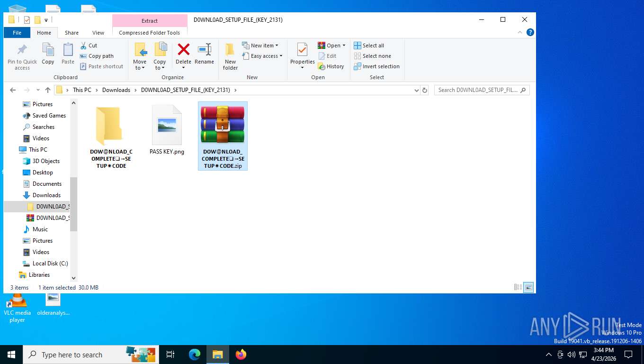
Task: Collapse the ribbon with chevron
Action: tap(520, 32)
